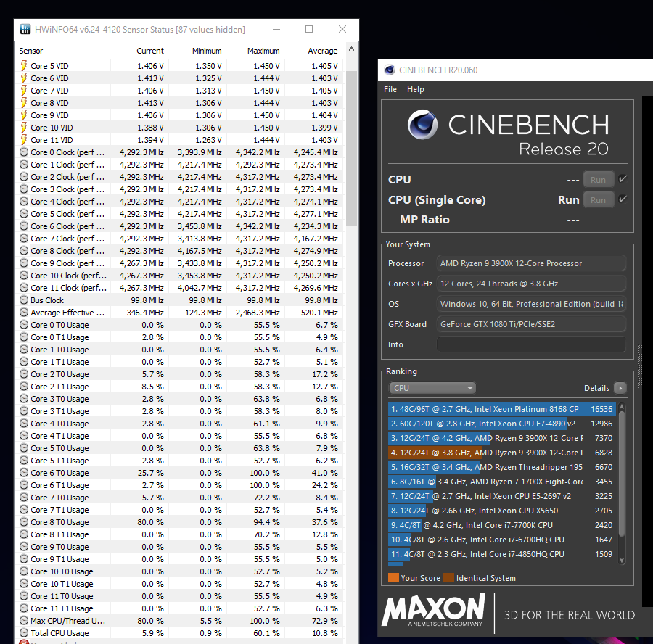The width and height of the screenshot is (653, 644).
Task: Click ranking list scroll up arrow
Action: pos(622,407)
